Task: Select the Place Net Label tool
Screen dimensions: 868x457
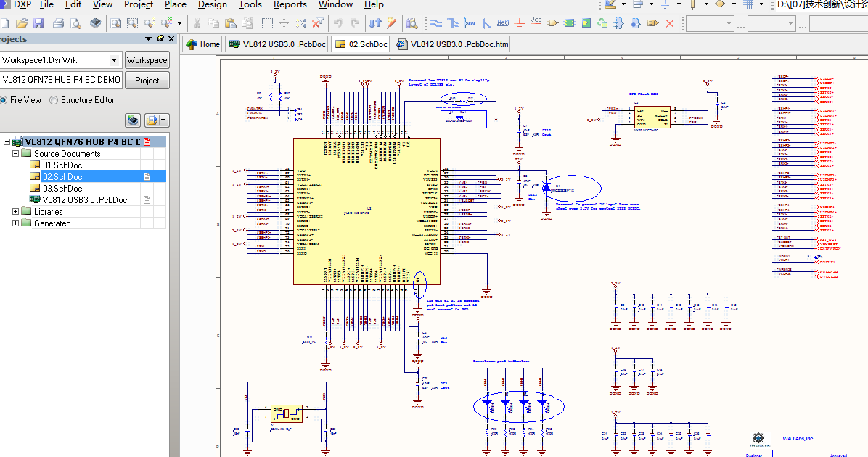Action: [503, 23]
